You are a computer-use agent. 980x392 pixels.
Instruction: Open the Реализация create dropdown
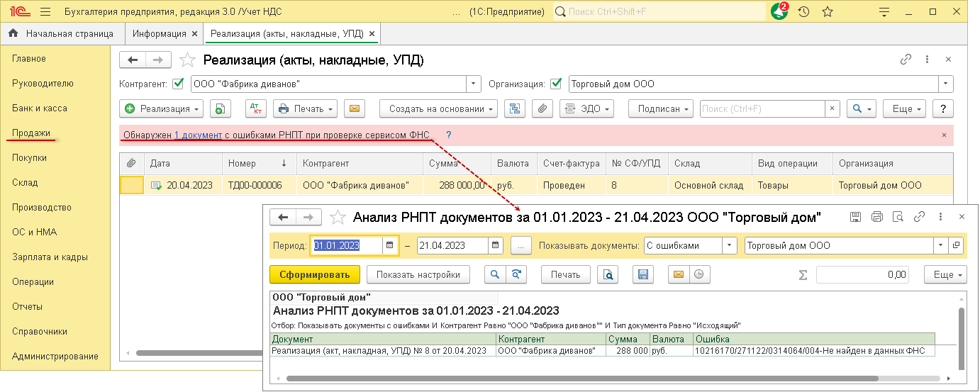pos(162,108)
